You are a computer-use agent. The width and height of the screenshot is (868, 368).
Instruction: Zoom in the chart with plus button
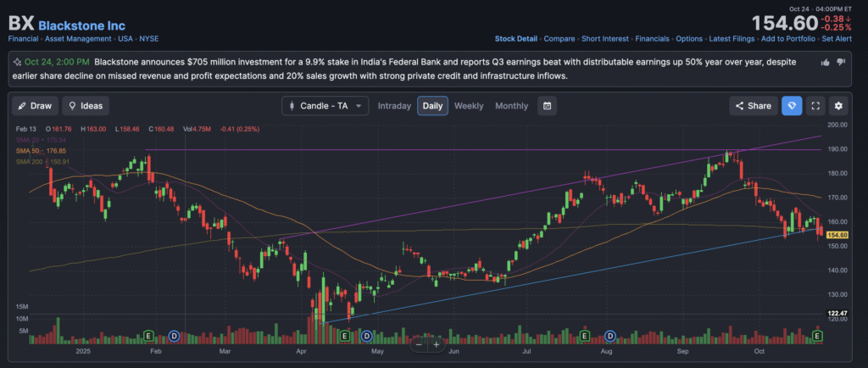(x=436, y=344)
